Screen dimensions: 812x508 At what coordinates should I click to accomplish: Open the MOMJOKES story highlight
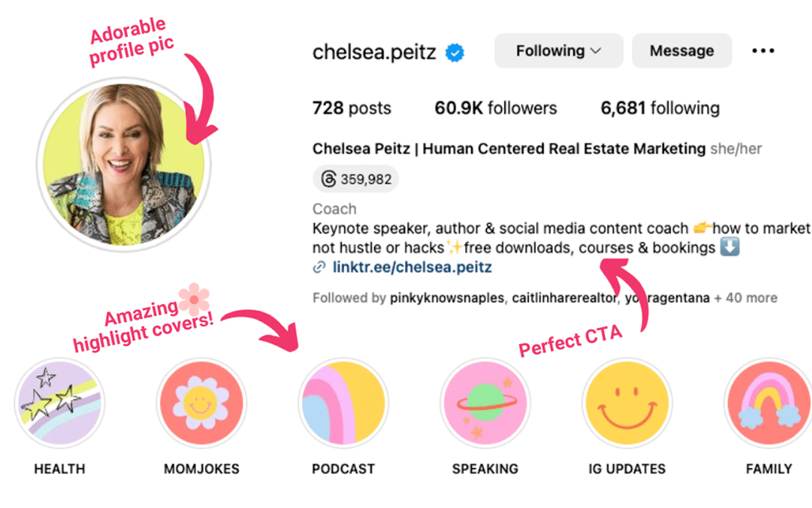click(201, 403)
